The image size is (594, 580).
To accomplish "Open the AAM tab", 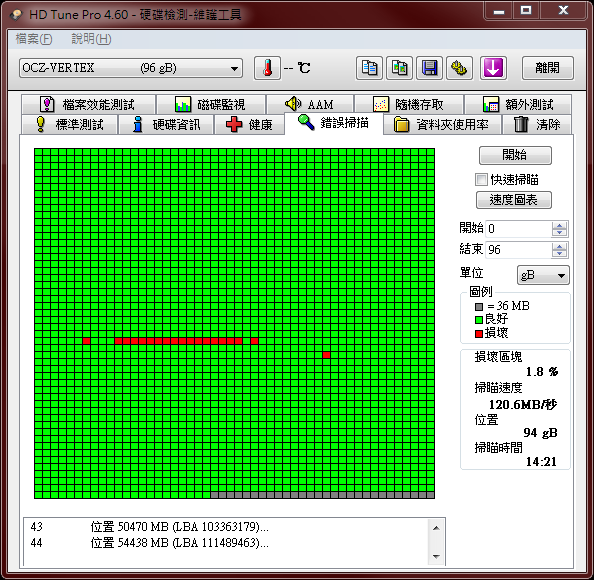I will tap(310, 104).
